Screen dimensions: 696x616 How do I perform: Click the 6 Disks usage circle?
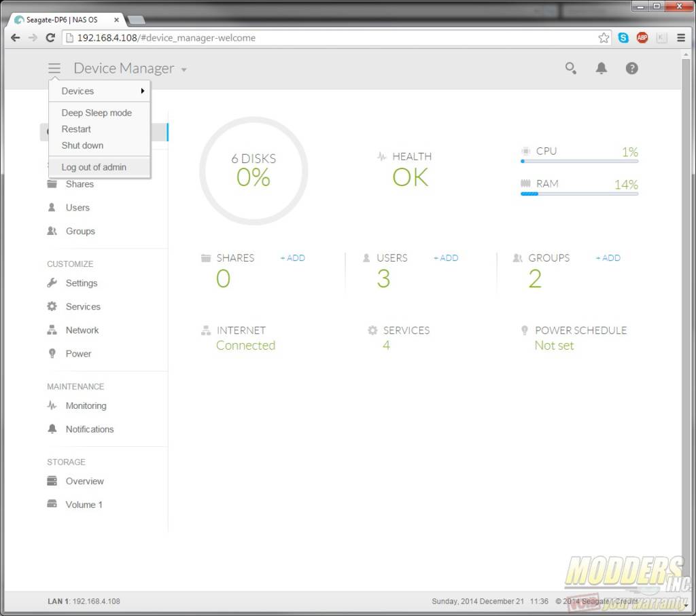coord(254,170)
